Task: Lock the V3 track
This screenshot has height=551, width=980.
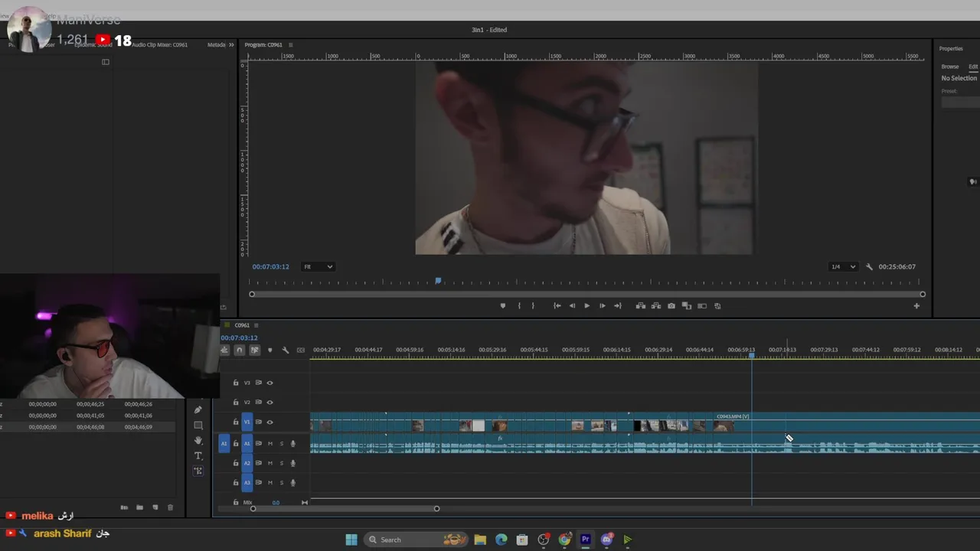Action: [x=236, y=383]
